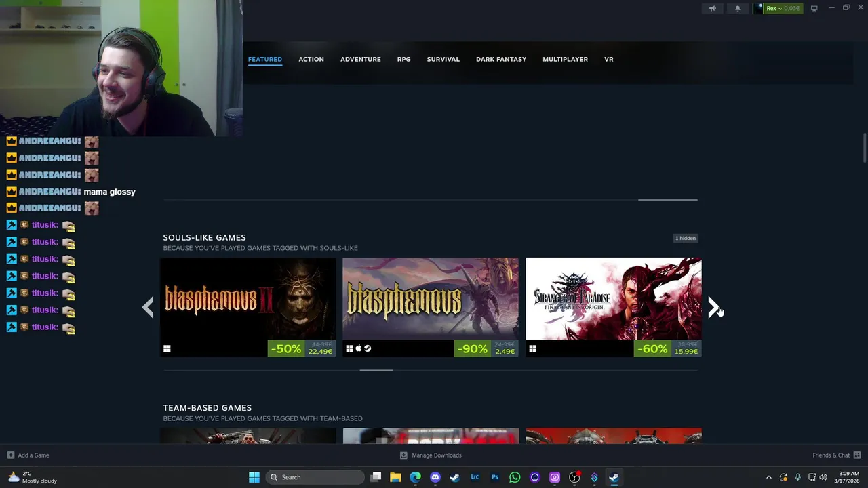Open the pink camera app on taskbar
This screenshot has width=868, height=488.
coord(555,477)
